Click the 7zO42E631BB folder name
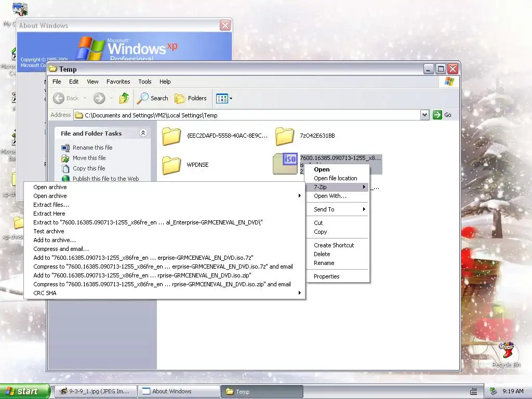The height and width of the screenshot is (399, 532). coord(317,136)
